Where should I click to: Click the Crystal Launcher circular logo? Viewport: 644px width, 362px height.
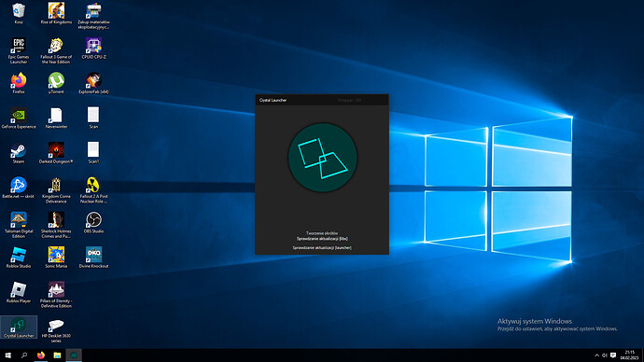point(322,158)
